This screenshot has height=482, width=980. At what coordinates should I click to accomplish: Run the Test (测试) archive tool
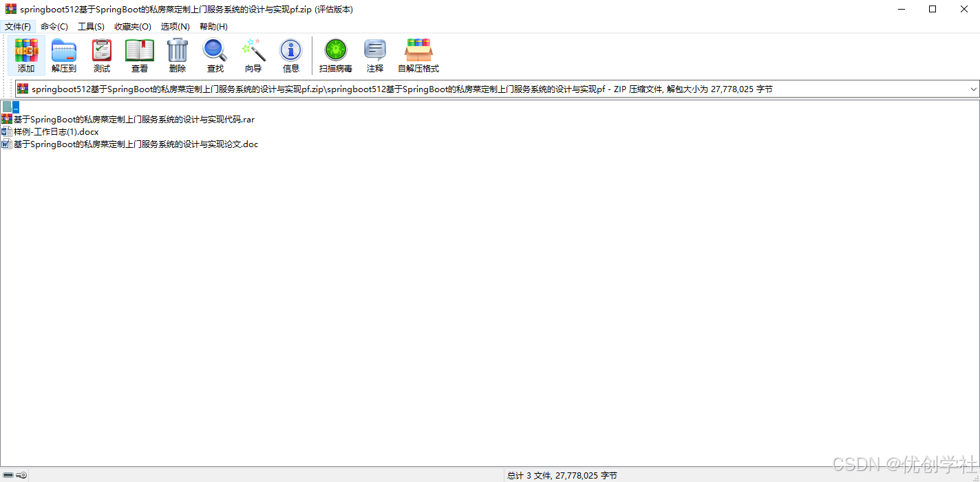tap(102, 50)
